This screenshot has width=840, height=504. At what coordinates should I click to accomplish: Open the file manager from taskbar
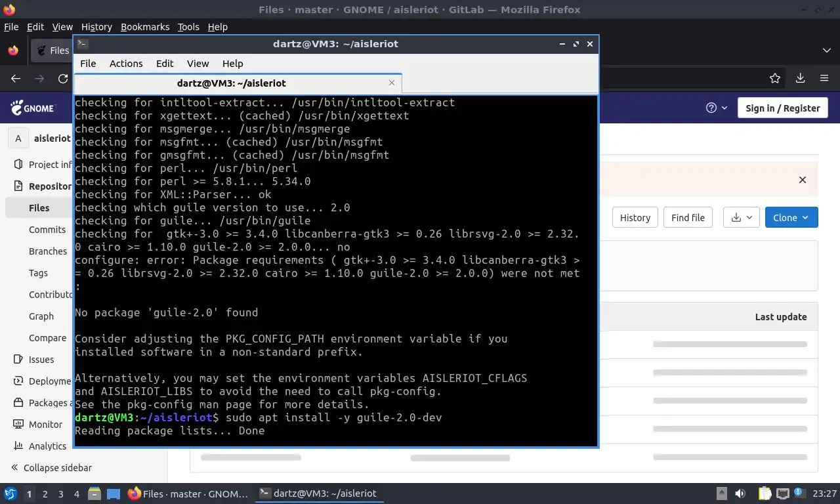[x=94, y=493]
